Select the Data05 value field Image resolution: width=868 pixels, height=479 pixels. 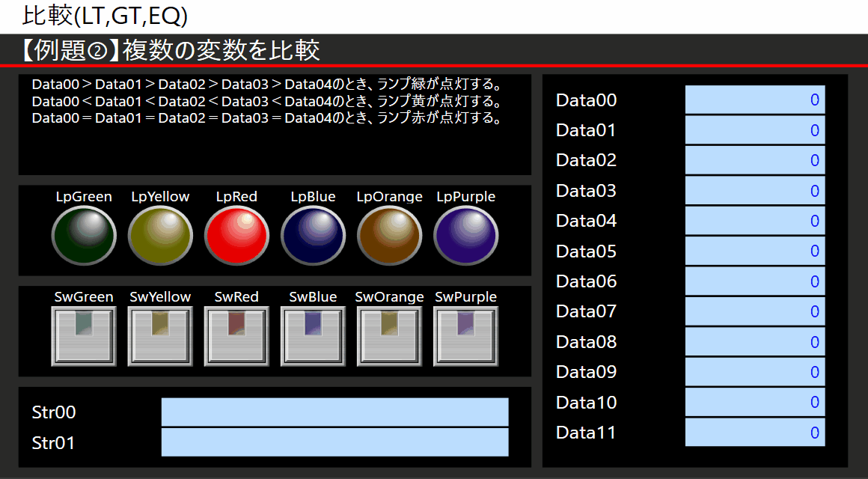click(755, 251)
